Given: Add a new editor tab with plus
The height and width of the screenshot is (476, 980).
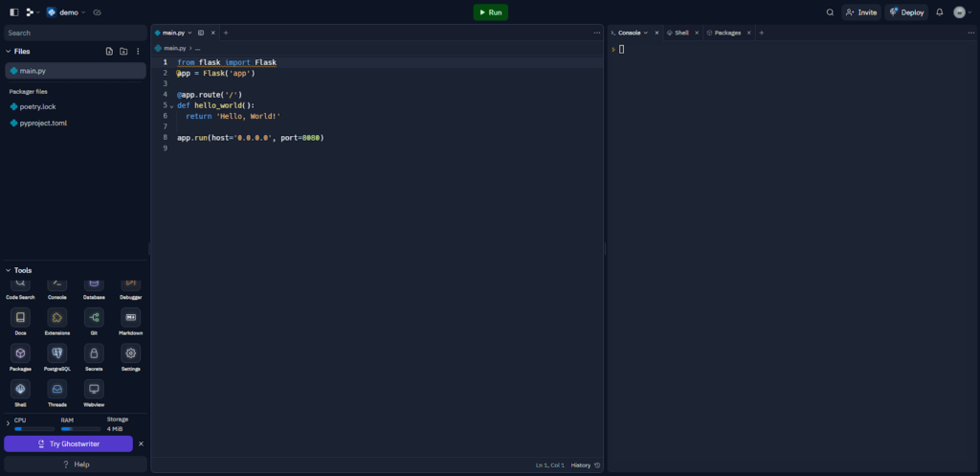Looking at the screenshot, I should click(226, 33).
